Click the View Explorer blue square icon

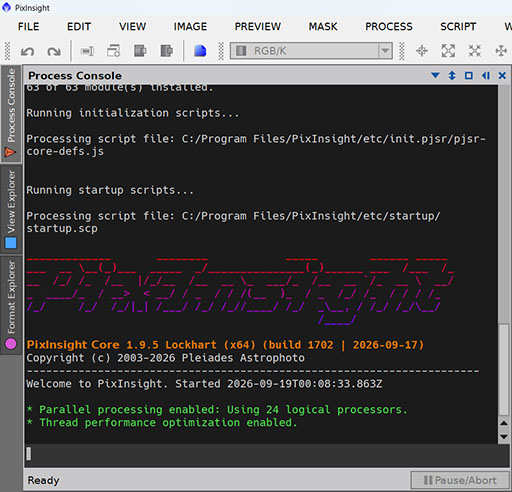coord(11,243)
